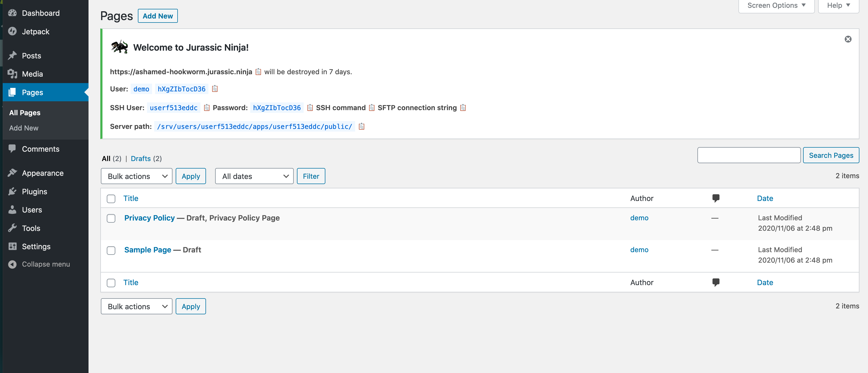Select All Pages in the sidebar menu
This screenshot has width=868, height=373.
point(24,113)
